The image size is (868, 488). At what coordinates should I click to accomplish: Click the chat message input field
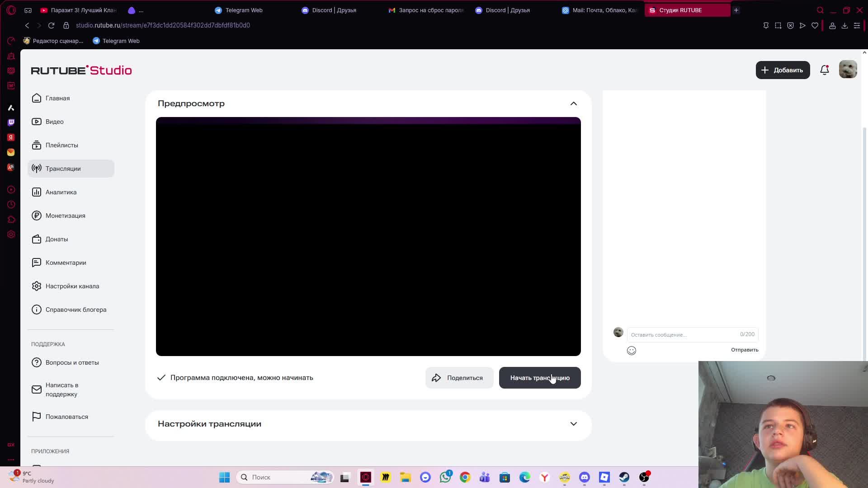692,334
